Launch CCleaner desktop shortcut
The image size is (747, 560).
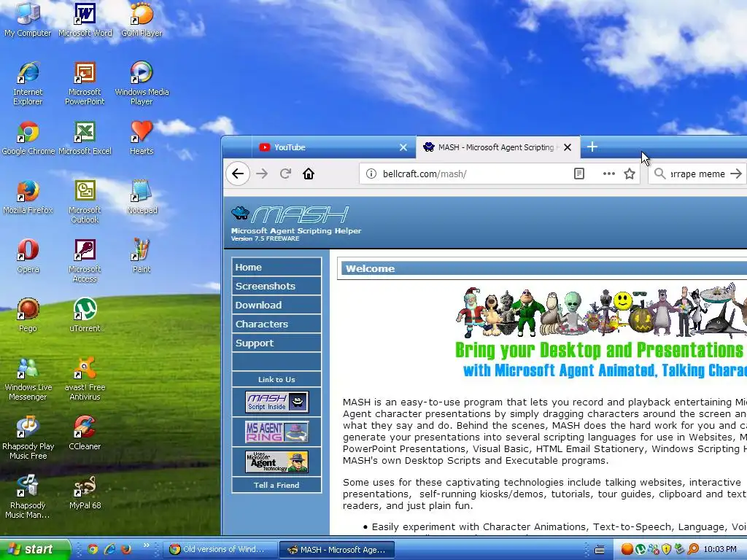[85, 433]
